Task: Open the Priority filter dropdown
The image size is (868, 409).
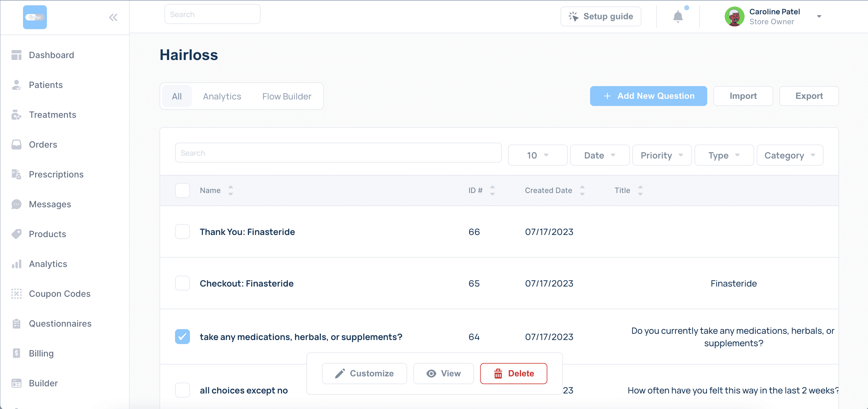Action: pos(662,155)
